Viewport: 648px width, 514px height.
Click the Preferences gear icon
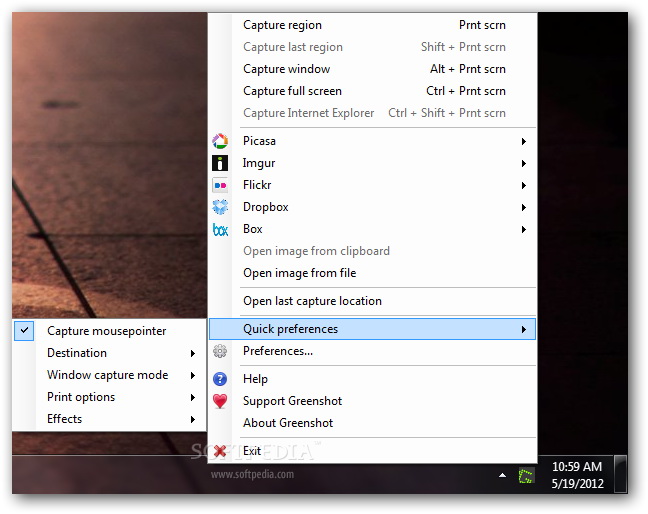click(220, 351)
